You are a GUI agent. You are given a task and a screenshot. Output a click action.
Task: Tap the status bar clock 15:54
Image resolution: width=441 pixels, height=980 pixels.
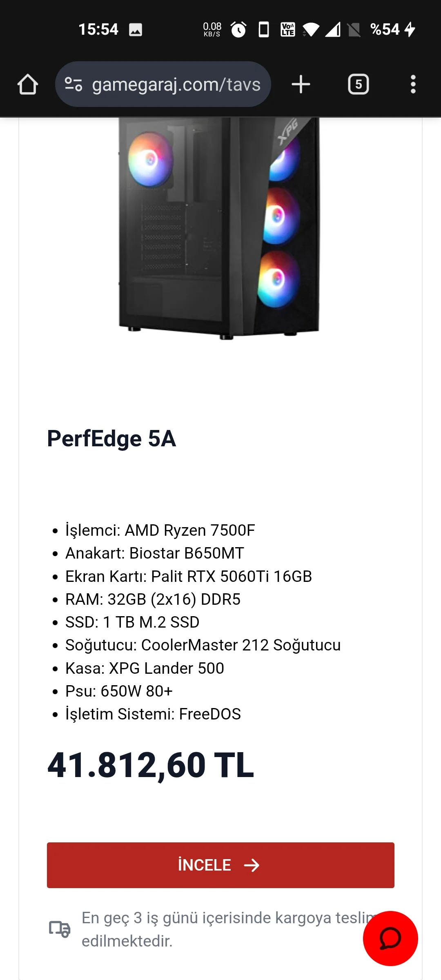coord(98,29)
